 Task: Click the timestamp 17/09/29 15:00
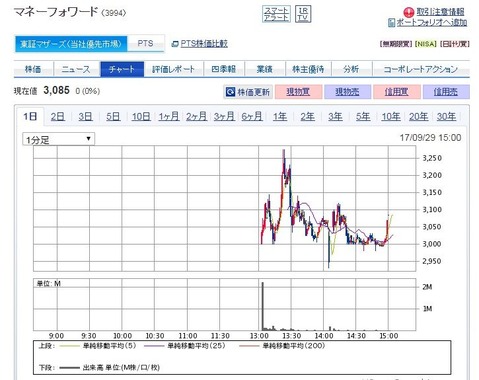(430, 138)
